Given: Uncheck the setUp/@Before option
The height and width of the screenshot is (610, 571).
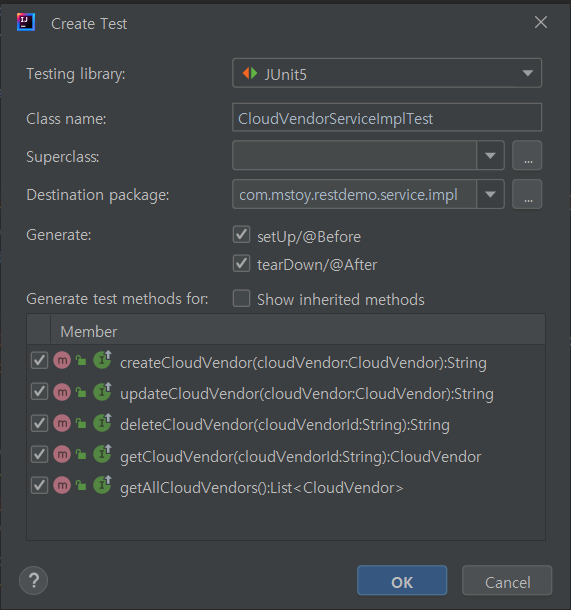Looking at the screenshot, I should pyautogui.click(x=241, y=235).
